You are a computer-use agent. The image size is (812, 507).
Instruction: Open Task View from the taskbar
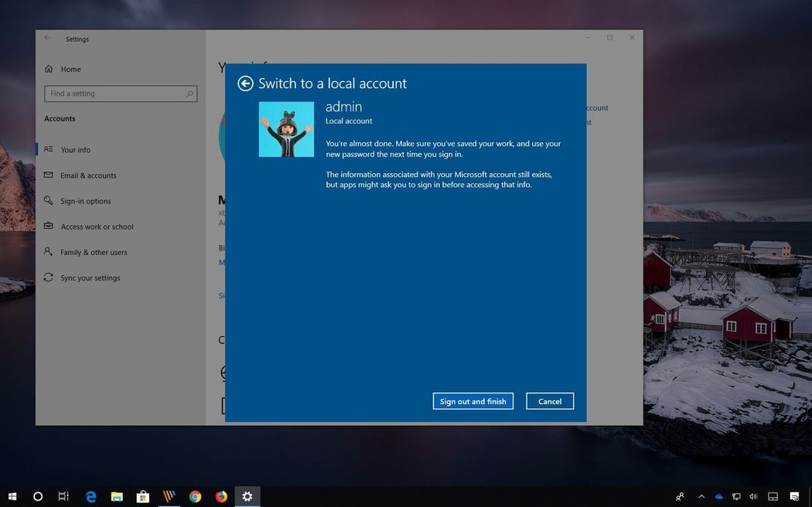pyautogui.click(x=63, y=496)
